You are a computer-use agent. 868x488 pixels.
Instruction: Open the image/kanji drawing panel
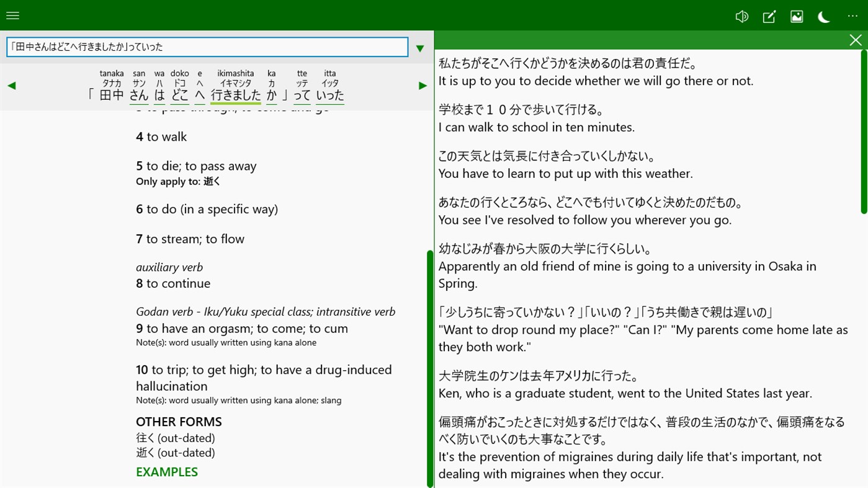point(796,17)
